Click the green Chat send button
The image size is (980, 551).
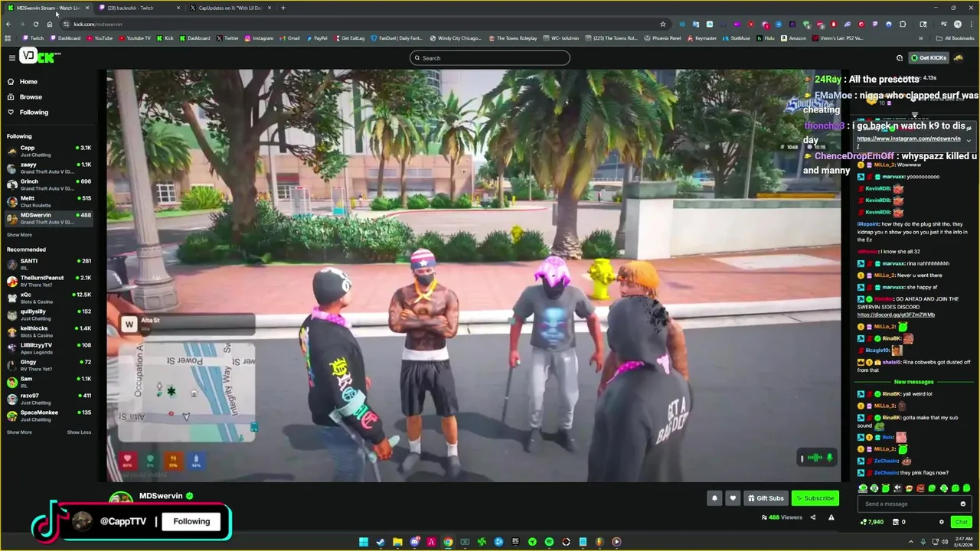[x=961, y=522]
